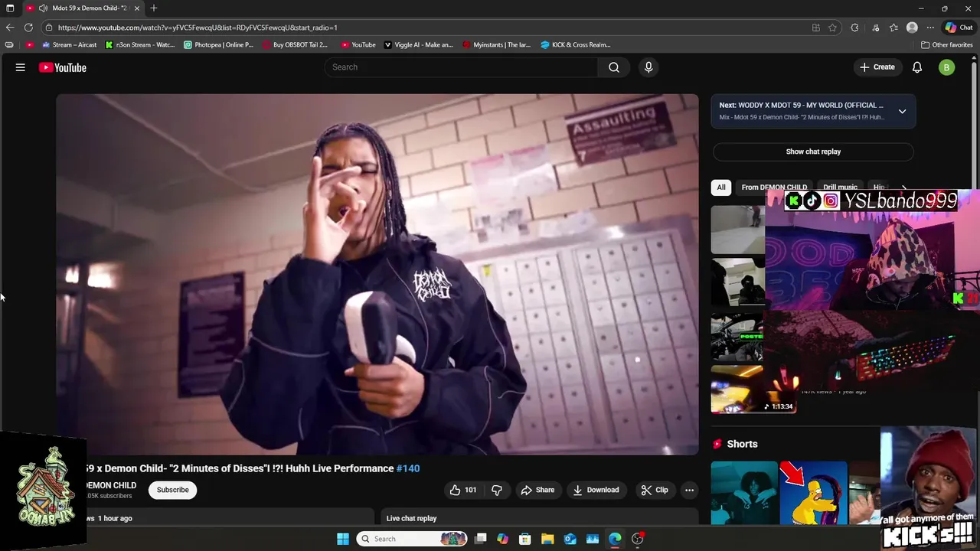Launch Copilot from the taskbar
Screen dimensions: 980x551
coord(502,539)
